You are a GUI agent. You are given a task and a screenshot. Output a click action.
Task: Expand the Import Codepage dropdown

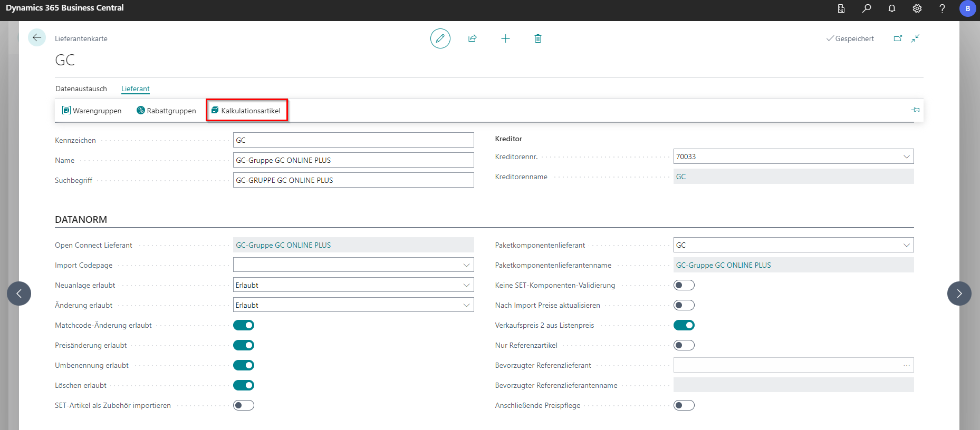click(466, 265)
